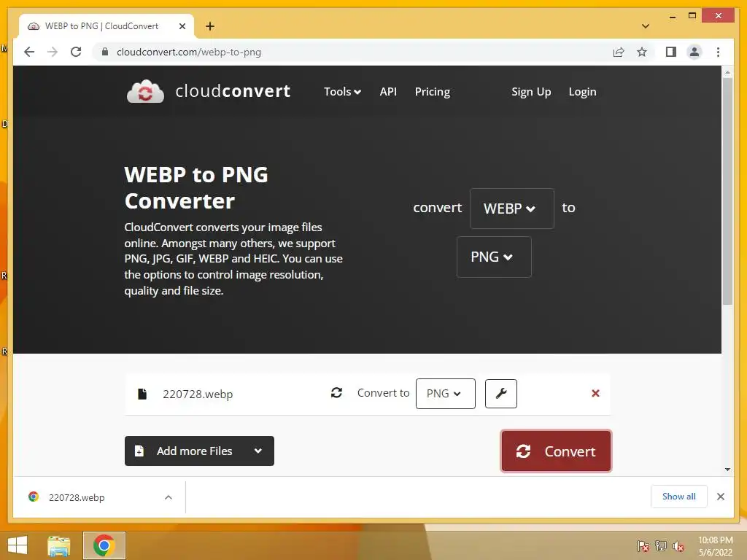This screenshot has height=560, width=747.
Task: Click the network tray icon
Action: pos(661,545)
